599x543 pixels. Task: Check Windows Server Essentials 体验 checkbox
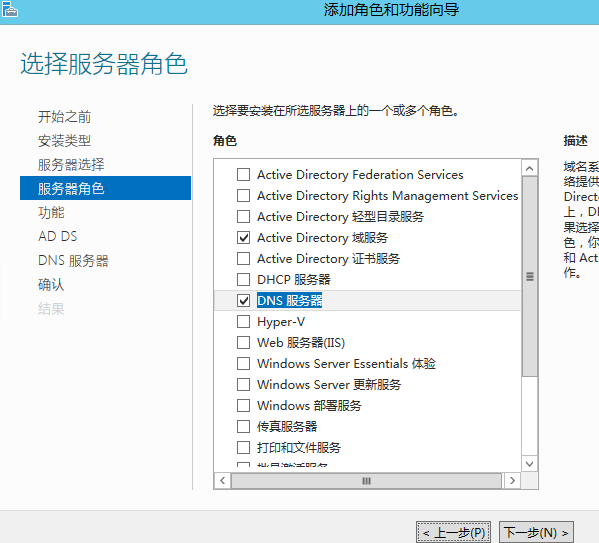tap(243, 363)
